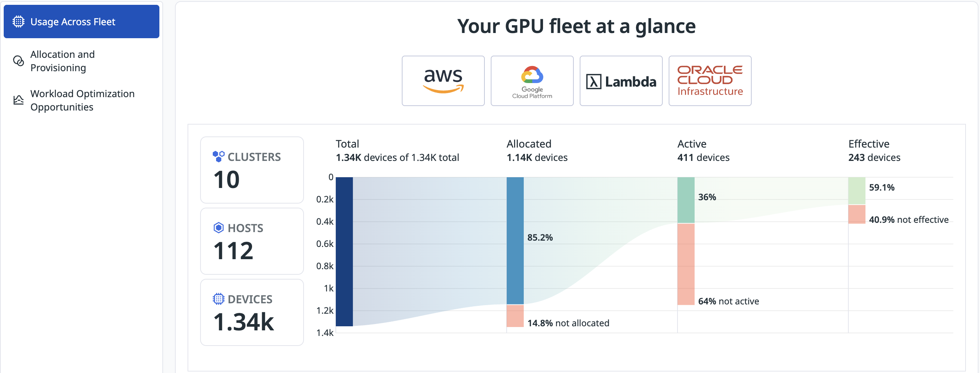The width and height of the screenshot is (980, 373).
Task: Click the red 14.8% not allocated segment
Action: click(515, 316)
